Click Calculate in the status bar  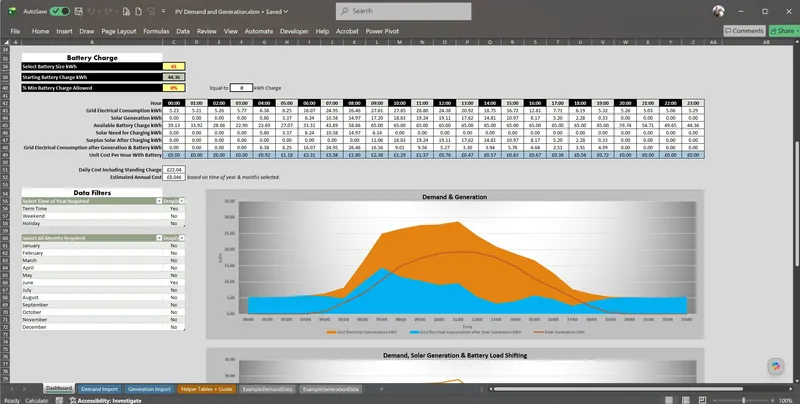point(37,400)
